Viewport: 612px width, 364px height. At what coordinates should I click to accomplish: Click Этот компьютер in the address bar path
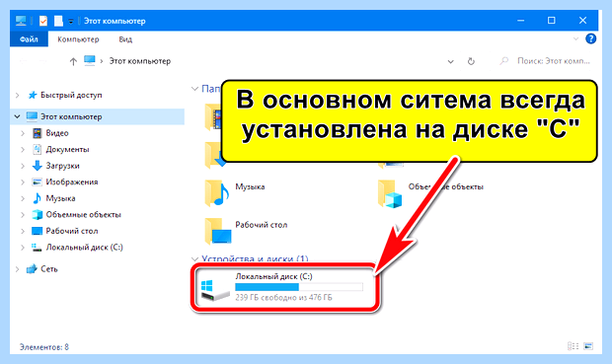[140, 61]
